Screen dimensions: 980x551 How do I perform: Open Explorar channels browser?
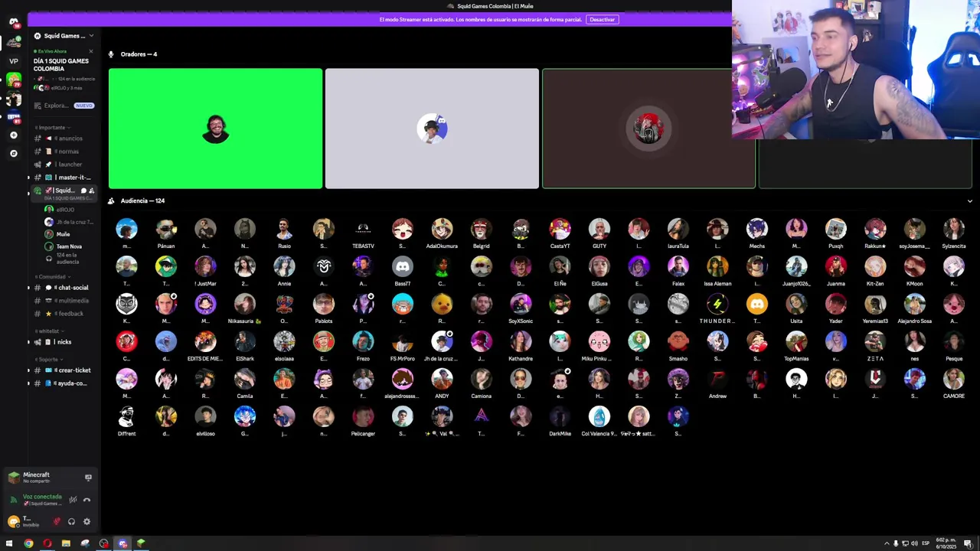(64, 106)
